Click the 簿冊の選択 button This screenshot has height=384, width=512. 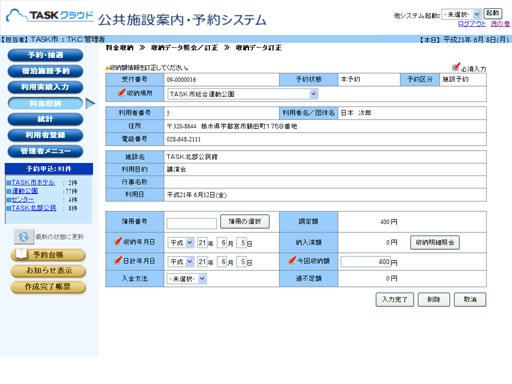click(245, 221)
